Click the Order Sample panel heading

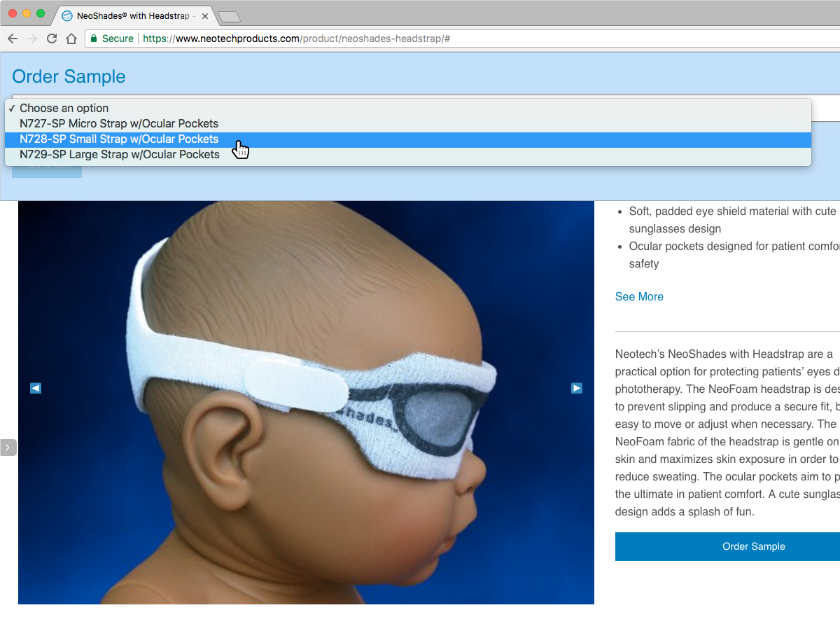69,76
